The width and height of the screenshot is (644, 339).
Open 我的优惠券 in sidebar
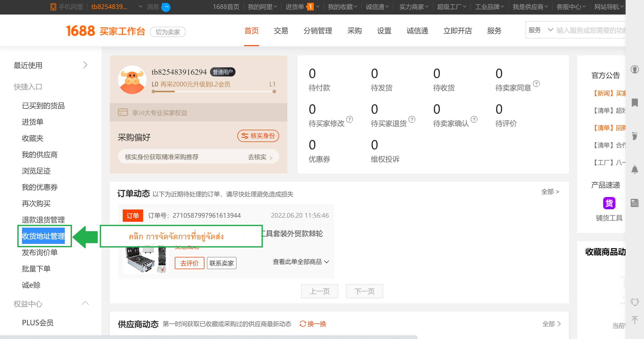[40, 187]
